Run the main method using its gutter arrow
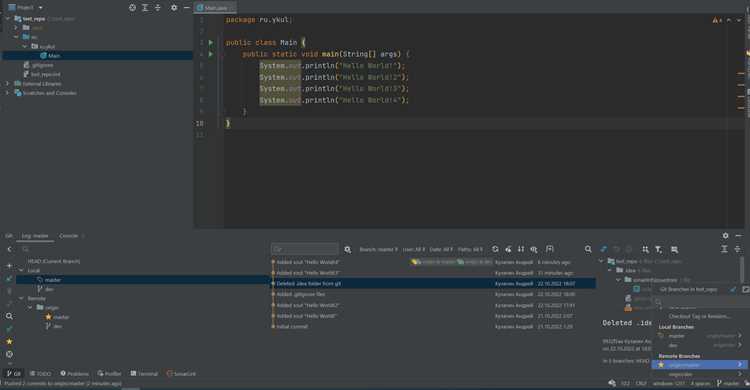 [x=210, y=54]
